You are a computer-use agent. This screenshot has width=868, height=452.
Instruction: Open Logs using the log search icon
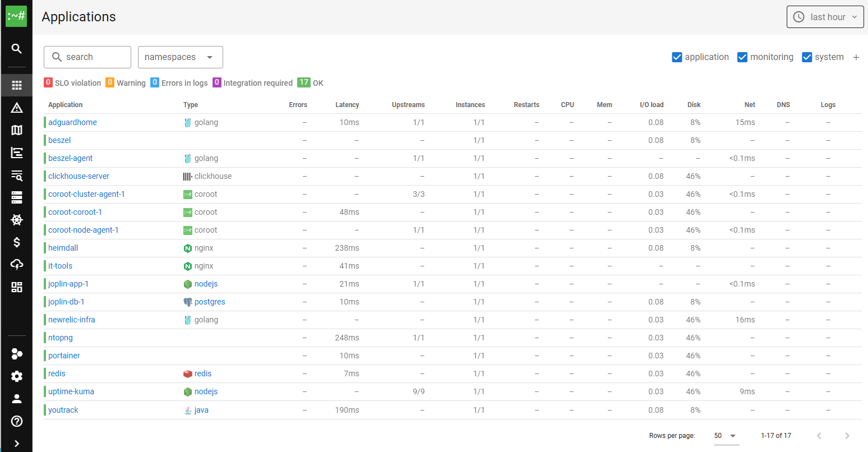pyautogui.click(x=16, y=175)
